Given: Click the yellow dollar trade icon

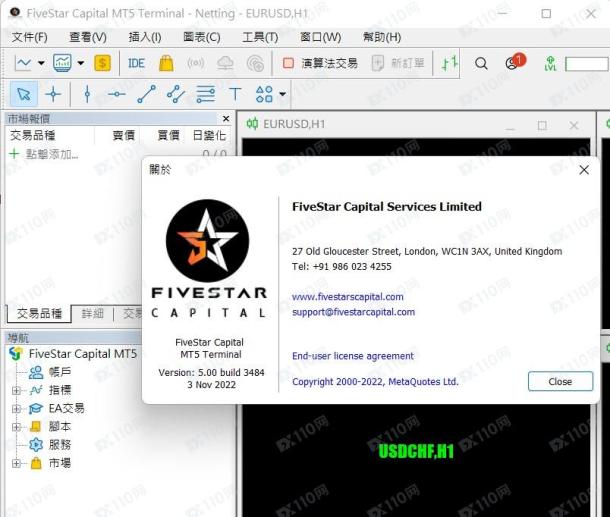Looking at the screenshot, I should [103, 63].
